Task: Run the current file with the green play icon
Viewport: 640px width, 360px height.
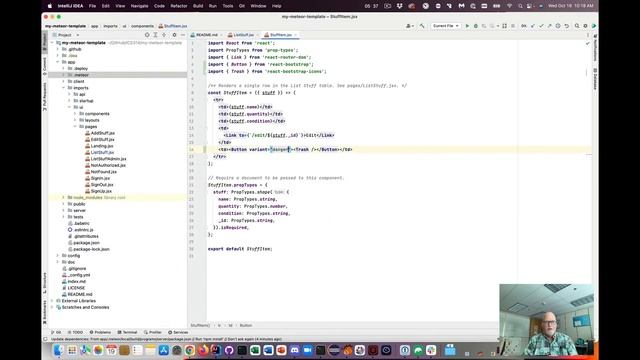Action: pyautogui.click(x=467, y=26)
